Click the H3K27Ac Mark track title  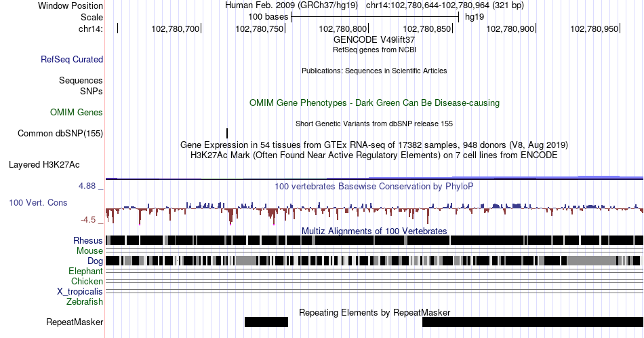374,155
